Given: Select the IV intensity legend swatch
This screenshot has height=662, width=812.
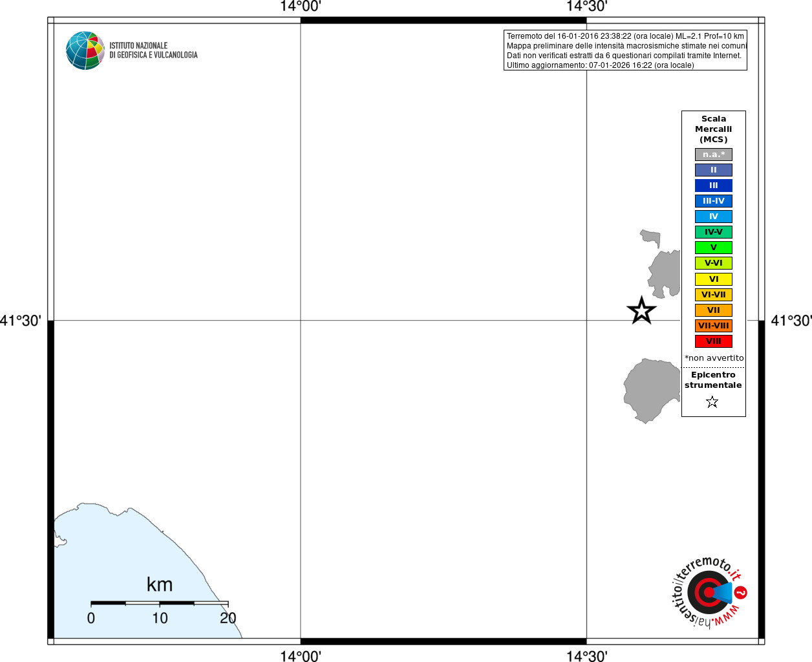Looking at the screenshot, I should point(714,217).
